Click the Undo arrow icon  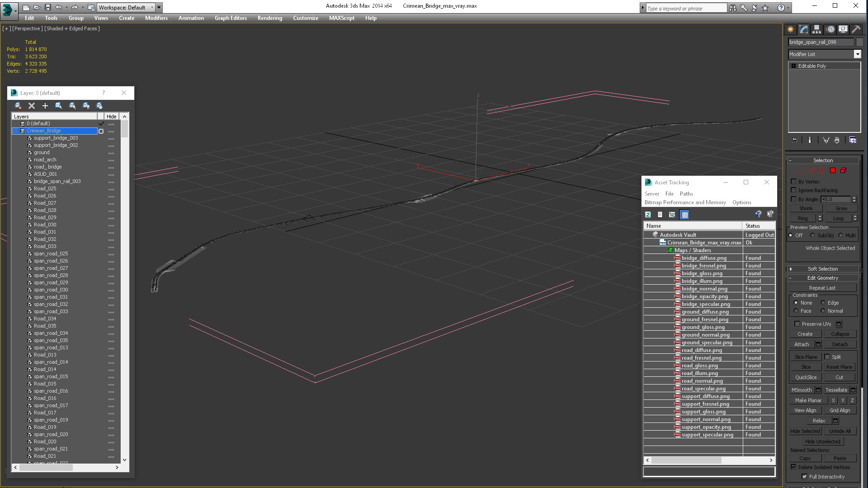click(x=59, y=8)
